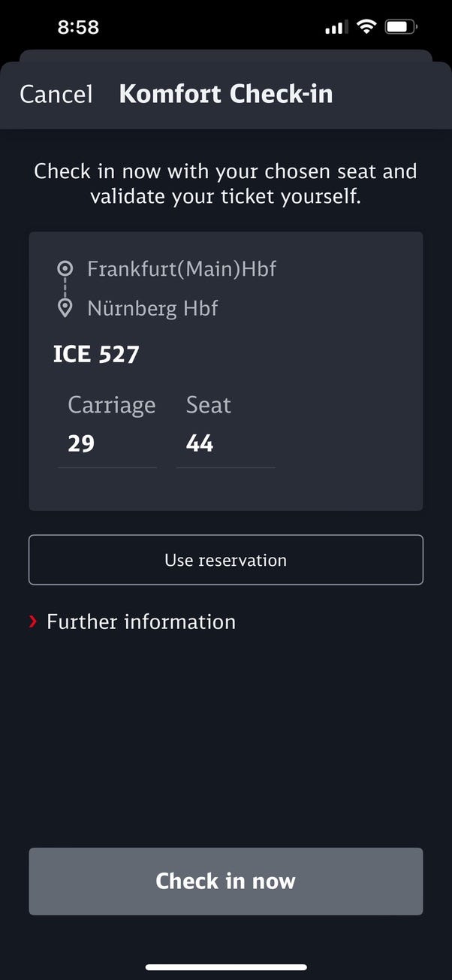Tap the Carriage label
This screenshot has height=980, width=452.
click(111, 405)
